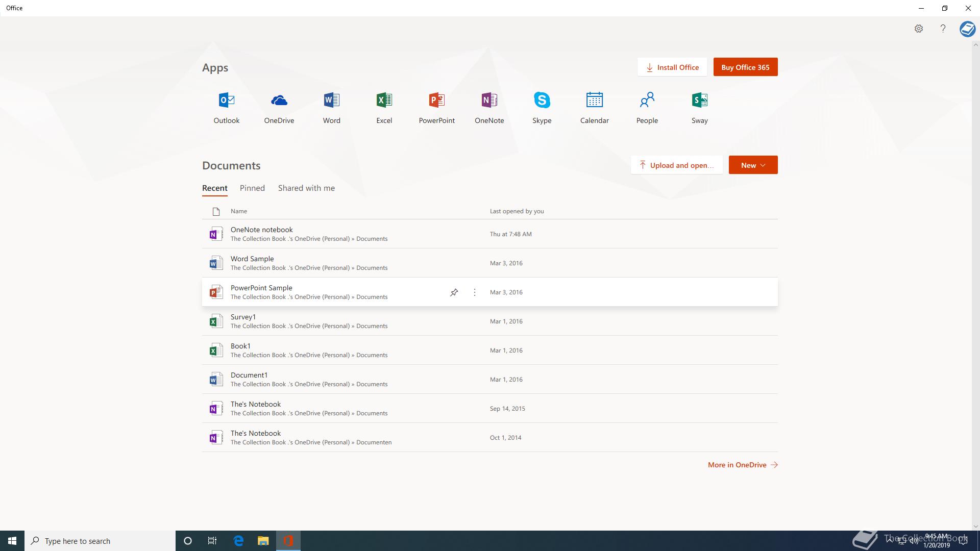980x551 pixels.
Task: Click the Office taskbar icon
Action: (288, 541)
